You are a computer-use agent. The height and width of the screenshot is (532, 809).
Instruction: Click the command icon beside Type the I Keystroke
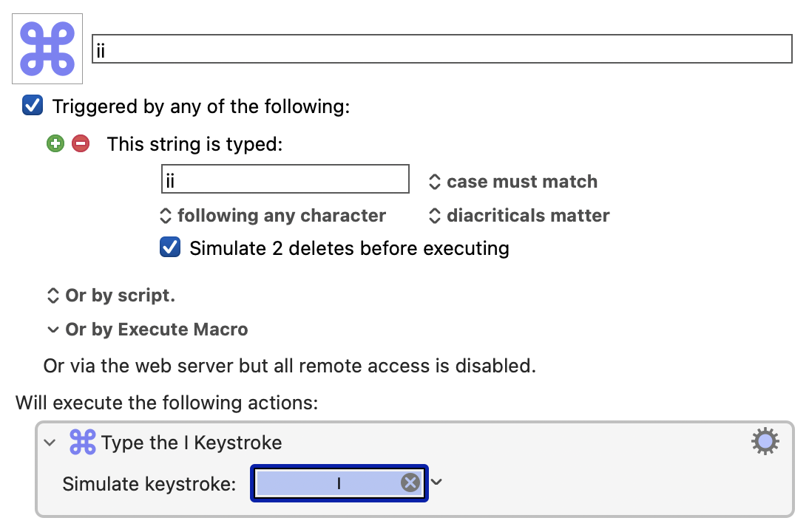pyautogui.click(x=83, y=443)
